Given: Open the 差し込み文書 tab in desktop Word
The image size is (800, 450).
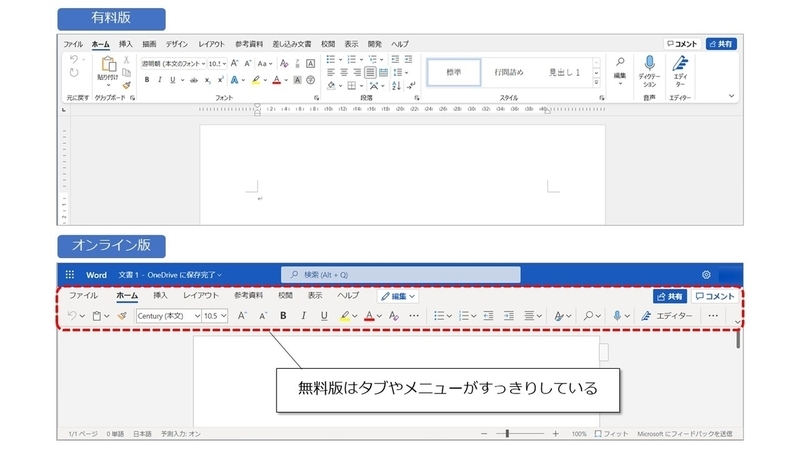Looking at the screenshot, I should pos(292,44).
